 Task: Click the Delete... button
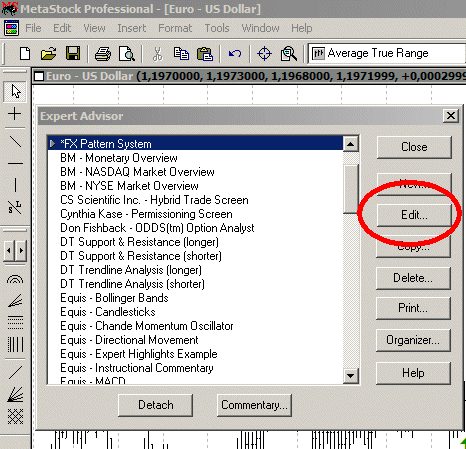[x=413, y=278]
